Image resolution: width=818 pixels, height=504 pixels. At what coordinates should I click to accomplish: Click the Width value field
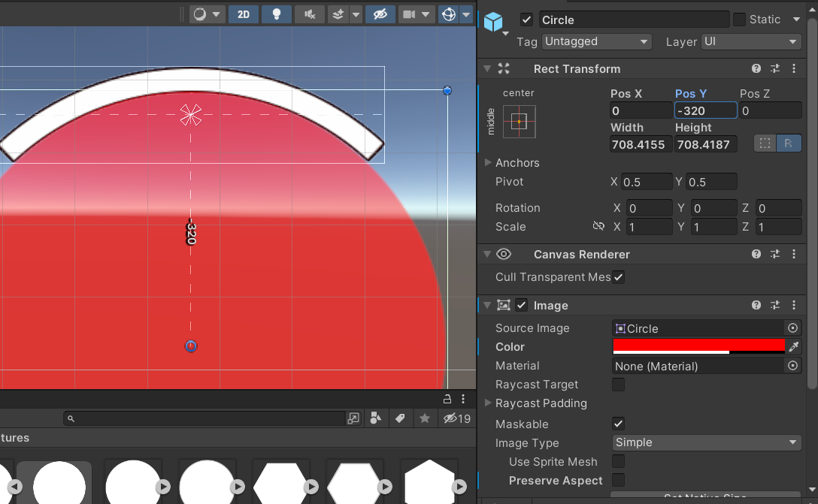coord(641,144)
